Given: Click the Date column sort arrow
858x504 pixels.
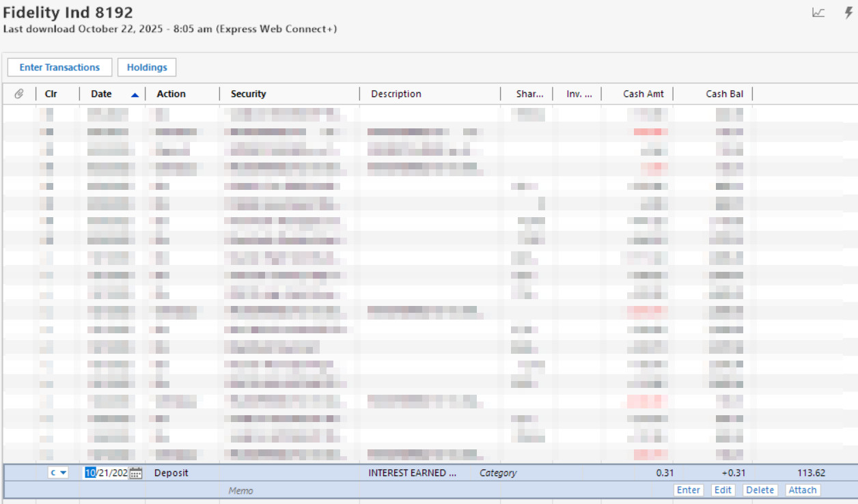Looking at the screenshot, I should coord(135,95).
